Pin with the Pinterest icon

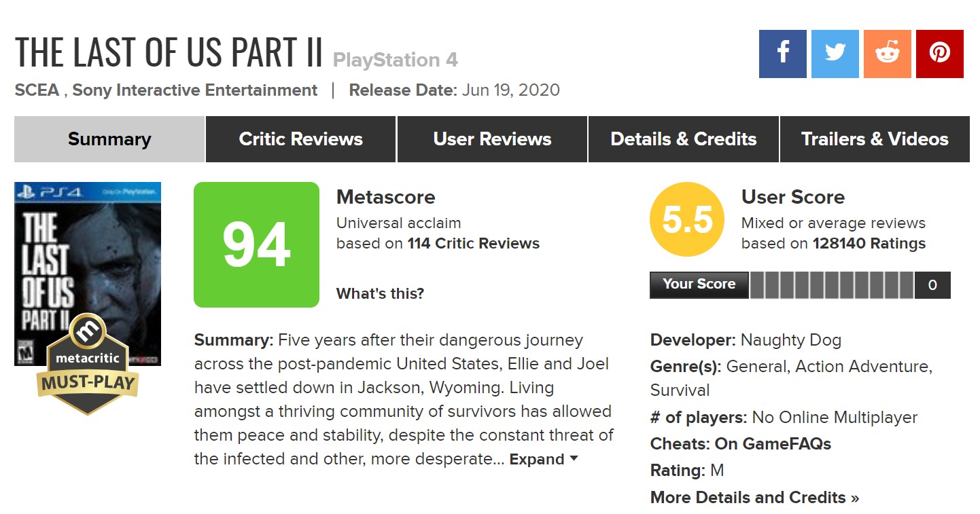pos(939,54)
